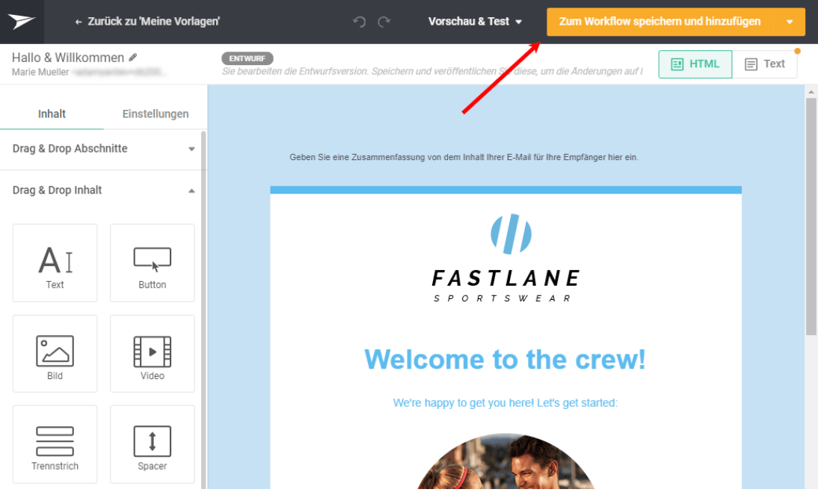This screenshot has height=504, width=818.
Task: Pick the Text content block
Action: click(x=55, y=263)
